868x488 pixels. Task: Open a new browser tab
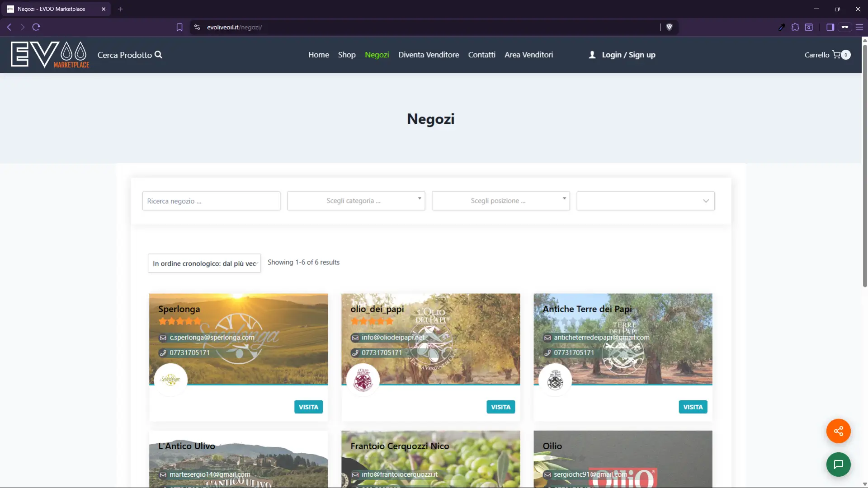click(x=120, y=9)
